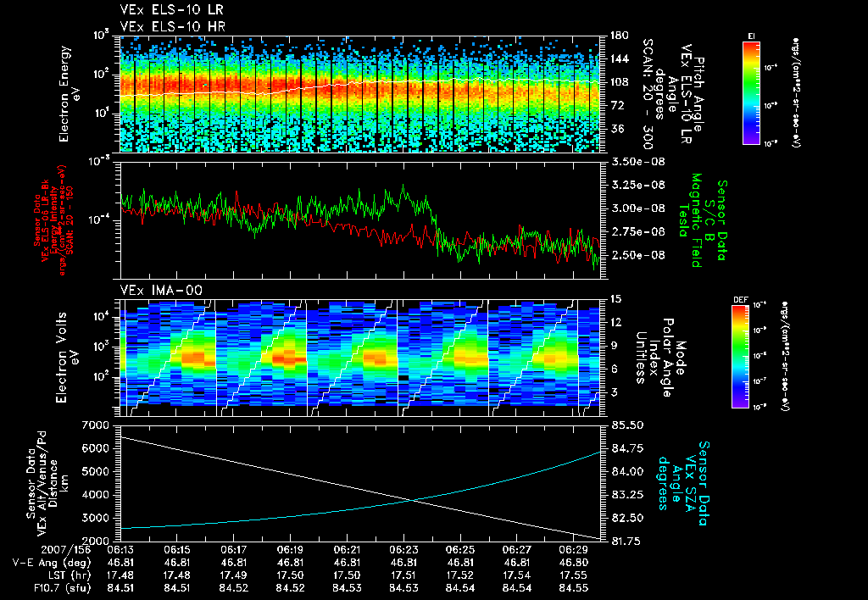Viewport: 868px width, 600px height.
Task: Click the LST value '17.54'
Action: [x=516, y=575]
